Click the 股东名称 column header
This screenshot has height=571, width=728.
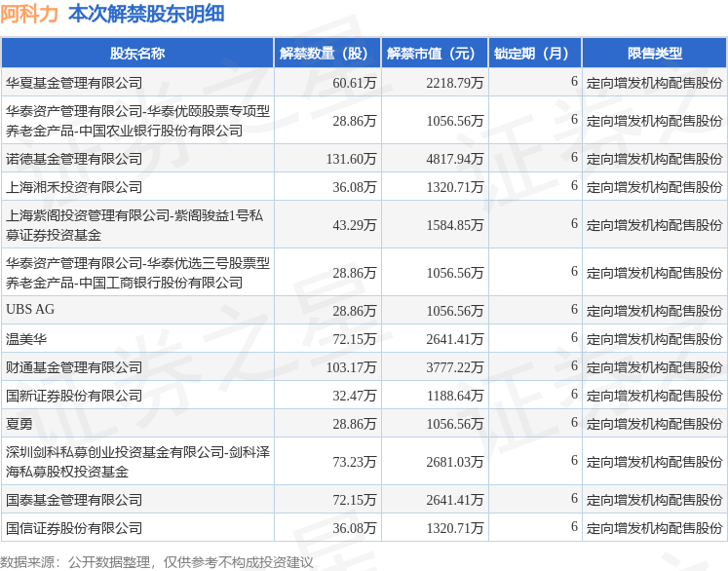(137, 54)
